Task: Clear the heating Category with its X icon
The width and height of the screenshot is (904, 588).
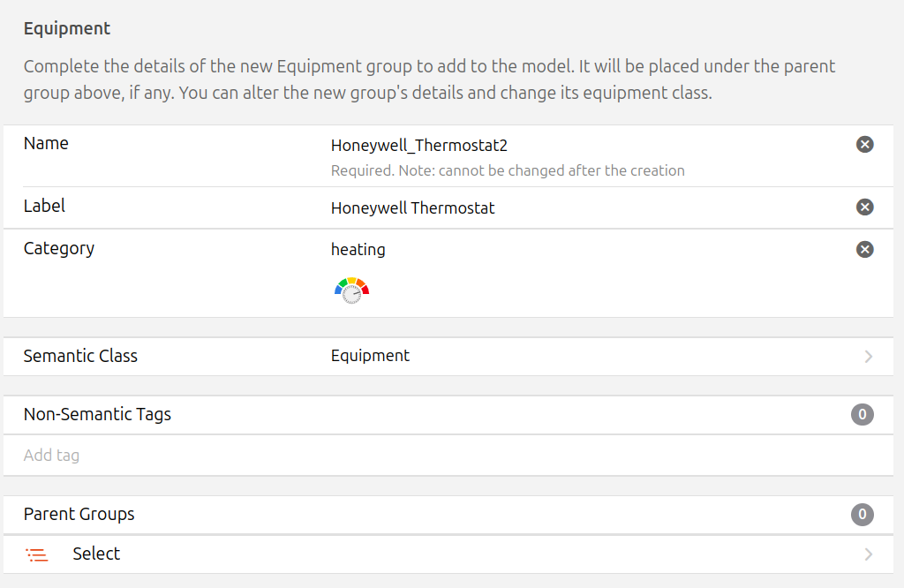Action: pos(865,249)
